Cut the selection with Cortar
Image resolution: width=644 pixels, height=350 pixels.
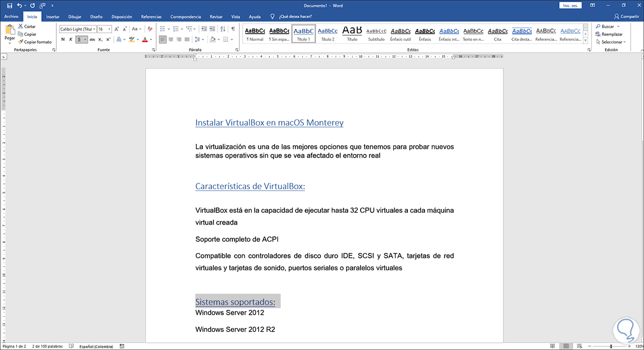[26, 26]
